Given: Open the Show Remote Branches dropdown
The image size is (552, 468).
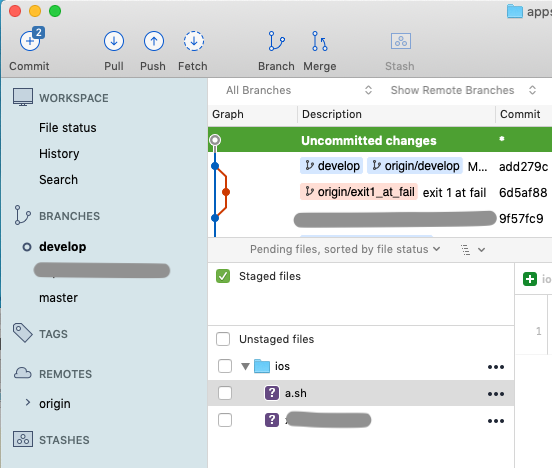Looking at the screenshot, I should point(463,90).
